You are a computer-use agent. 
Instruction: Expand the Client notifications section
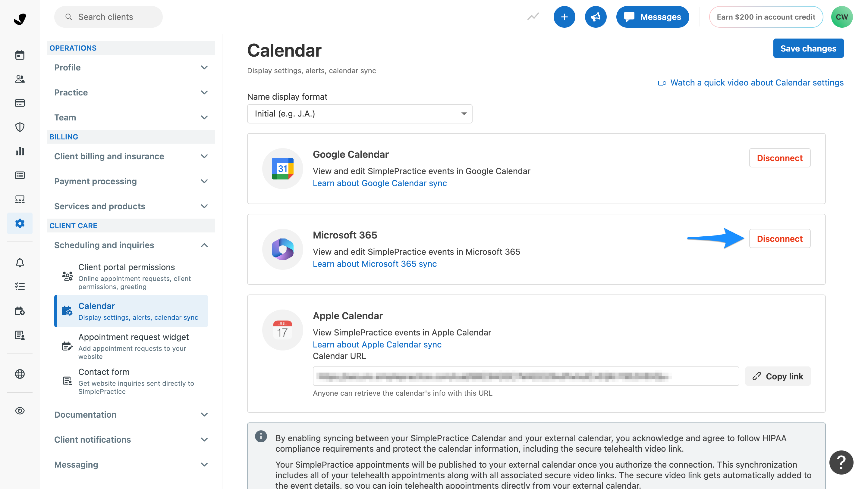131,439
